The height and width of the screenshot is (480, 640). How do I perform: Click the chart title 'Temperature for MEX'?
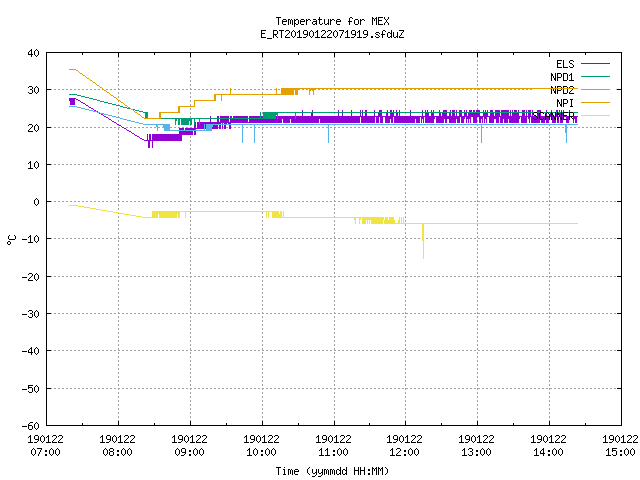pos(332,21)
